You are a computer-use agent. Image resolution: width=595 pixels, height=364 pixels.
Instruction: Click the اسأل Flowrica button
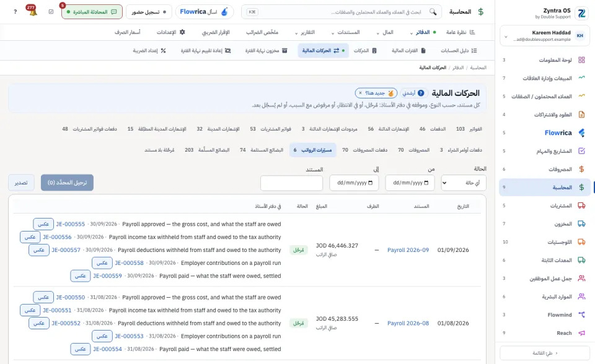(204, 12)
